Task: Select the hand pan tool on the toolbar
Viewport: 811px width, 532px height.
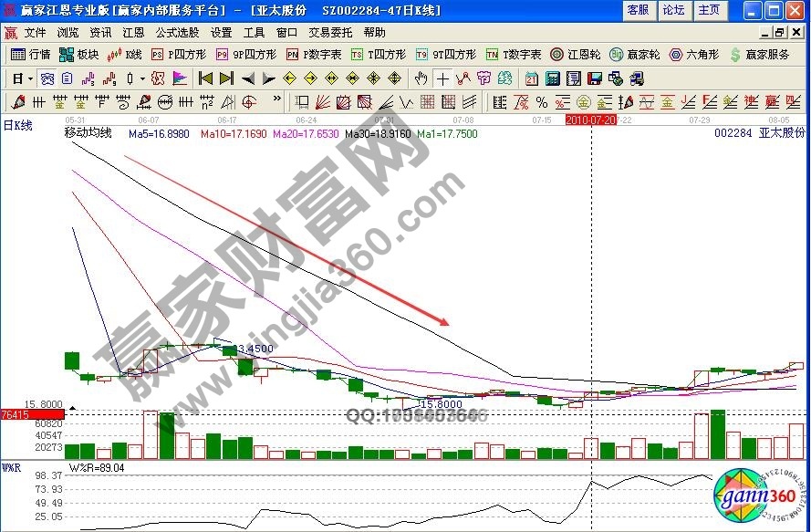Action: (x=422, y=78)
